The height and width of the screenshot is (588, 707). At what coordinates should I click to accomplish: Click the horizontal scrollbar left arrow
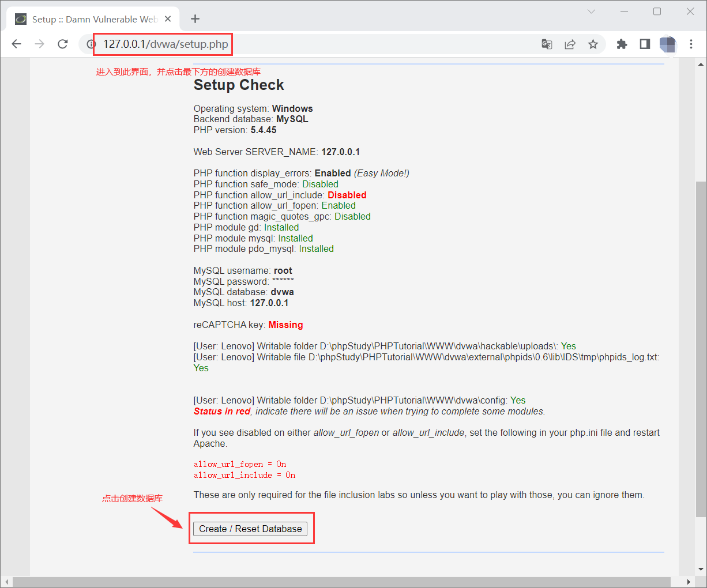(6, 582)
